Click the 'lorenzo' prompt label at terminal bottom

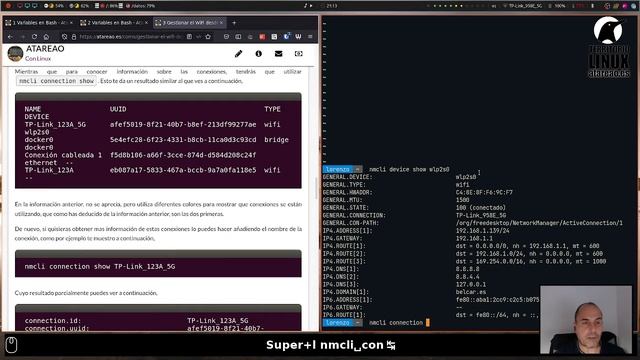(338, 323)
